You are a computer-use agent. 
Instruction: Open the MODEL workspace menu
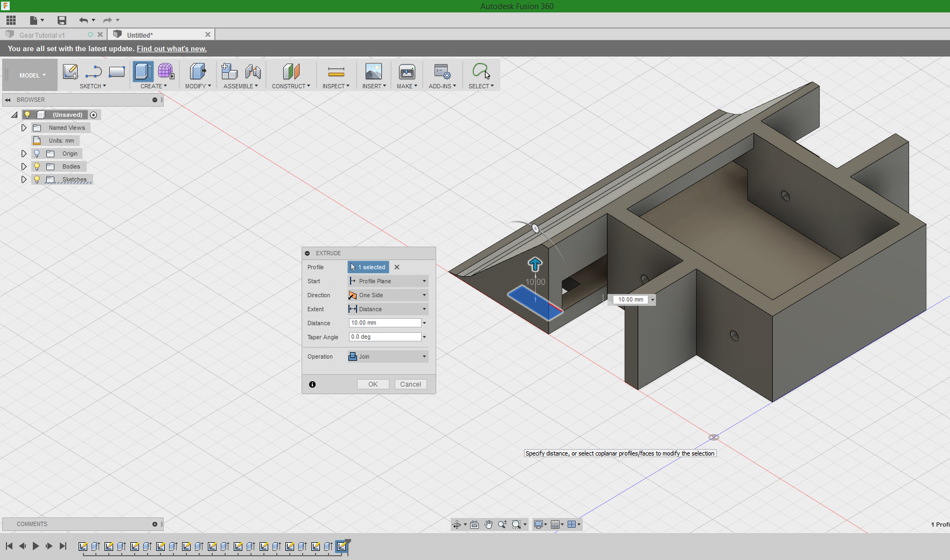click(30, 75)
